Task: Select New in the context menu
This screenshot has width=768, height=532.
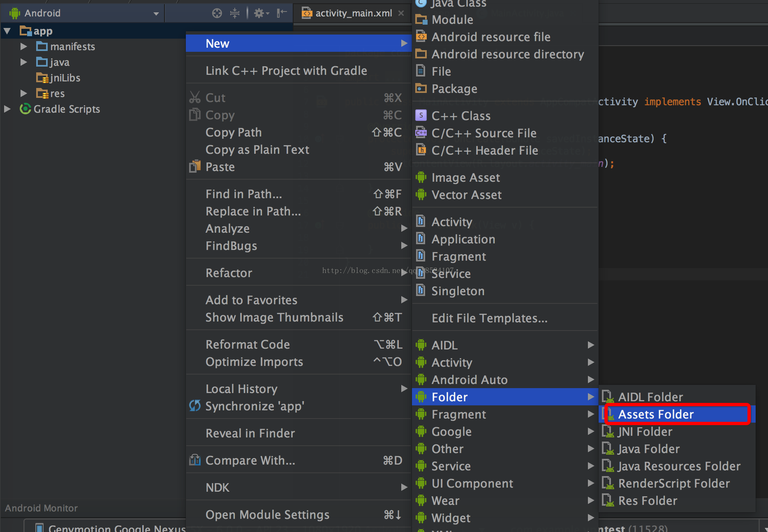Action: [298, 43]
